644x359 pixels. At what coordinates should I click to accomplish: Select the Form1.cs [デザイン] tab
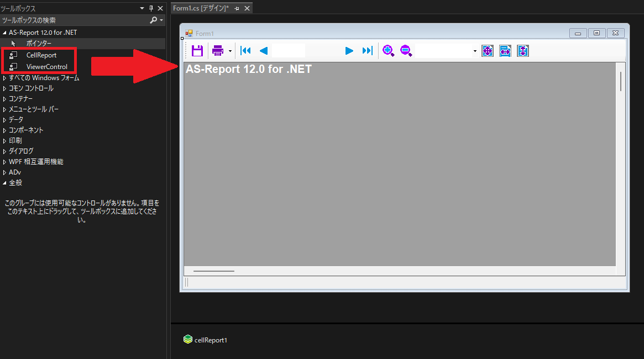click(x=201, y=8)
